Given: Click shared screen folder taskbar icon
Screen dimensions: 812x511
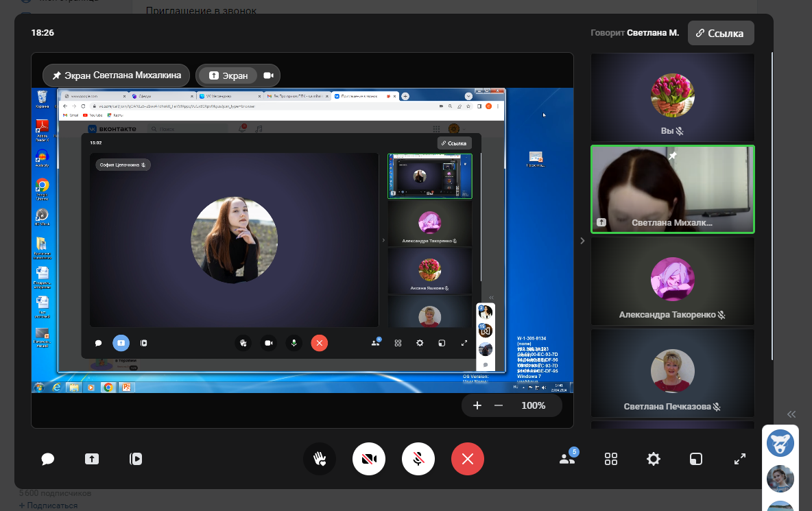Looking at the screenshot, I should [x=73, y=388].
